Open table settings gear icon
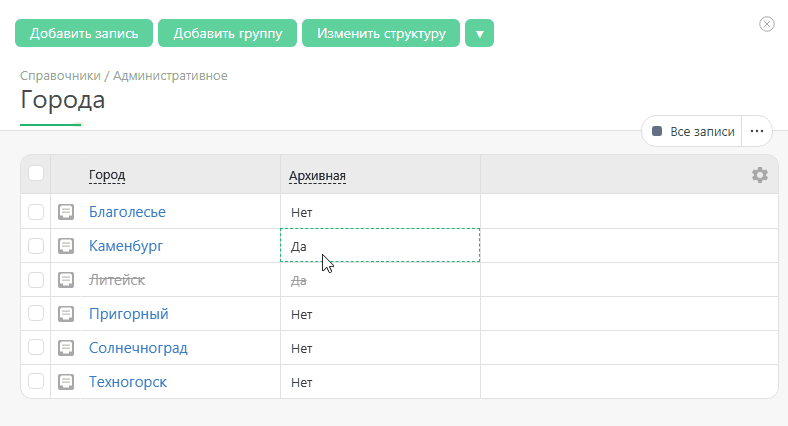The height and width of the screenshot is (426, 788). pos(759,175)
